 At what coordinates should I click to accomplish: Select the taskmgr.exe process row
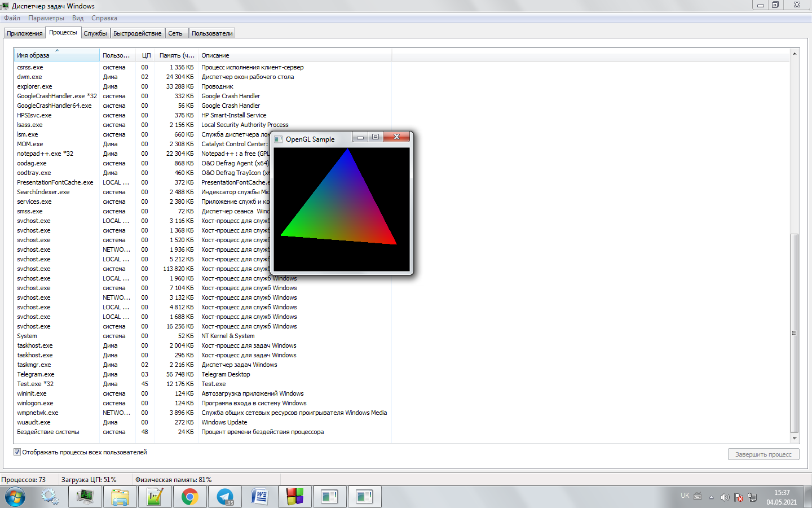(203, 365)
